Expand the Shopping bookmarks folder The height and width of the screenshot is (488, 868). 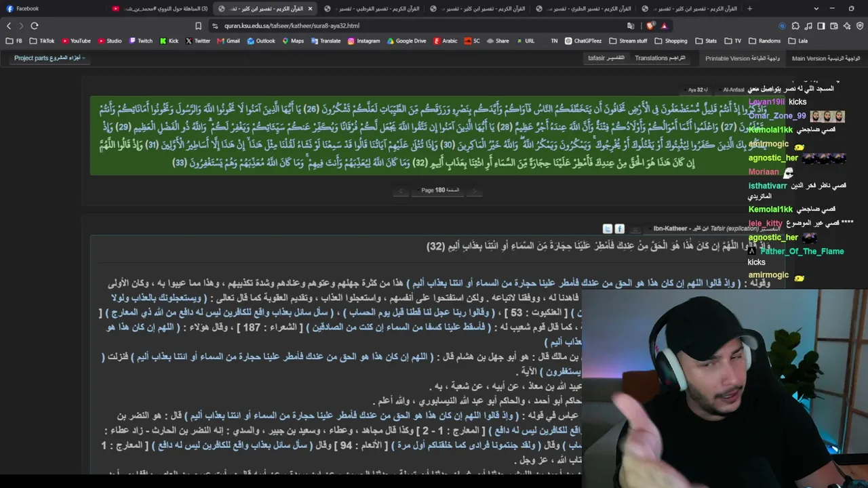click(671, 41)
